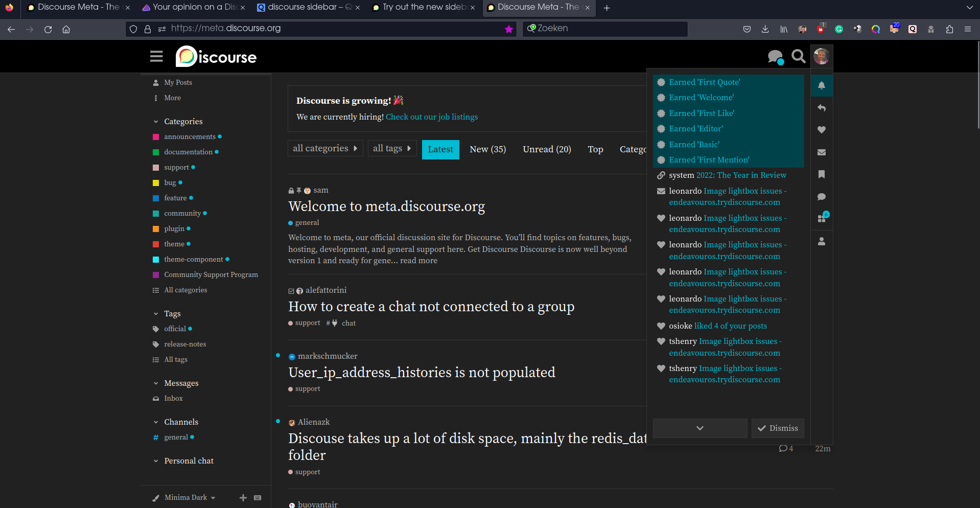This screenshot has height=508, width=980.
Task: Collapse the Tags section
Action: coord(156,314)
